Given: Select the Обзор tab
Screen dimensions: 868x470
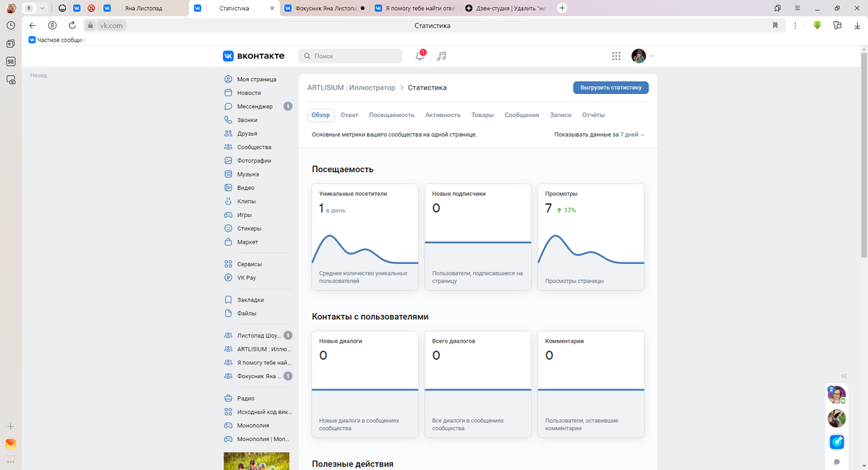Looking at the screenshot, I should (320, 115).
